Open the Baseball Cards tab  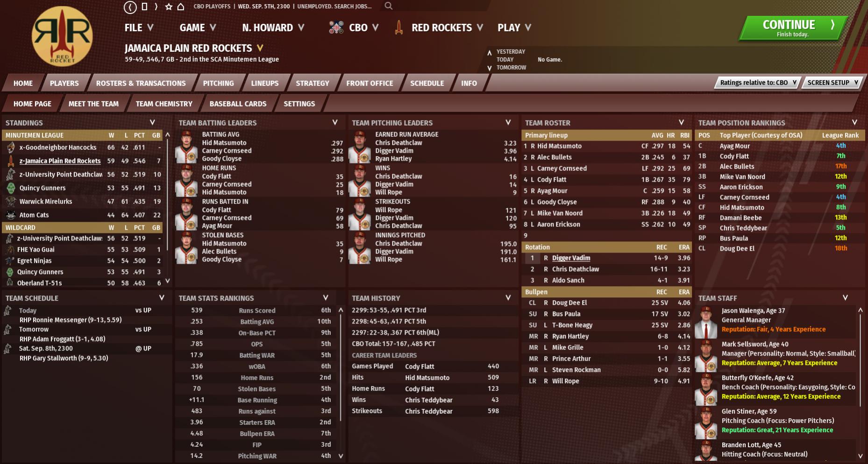(x=237, y=104)
